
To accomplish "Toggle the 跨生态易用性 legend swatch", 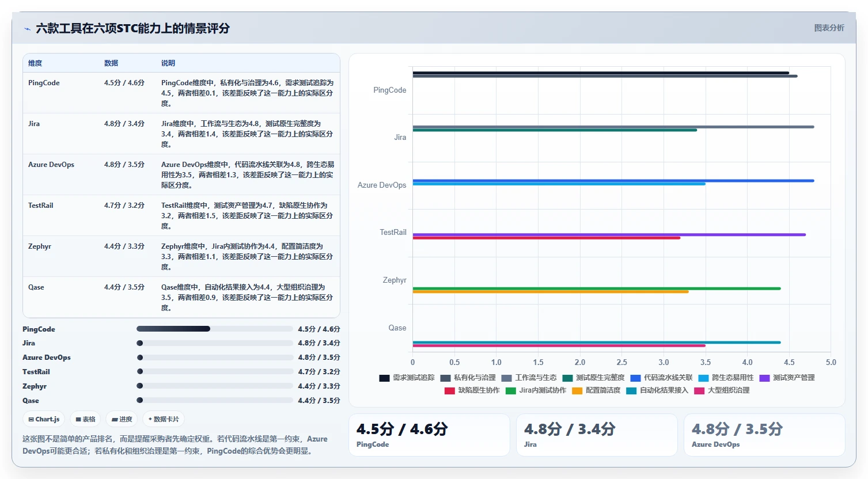I will 703,378.
